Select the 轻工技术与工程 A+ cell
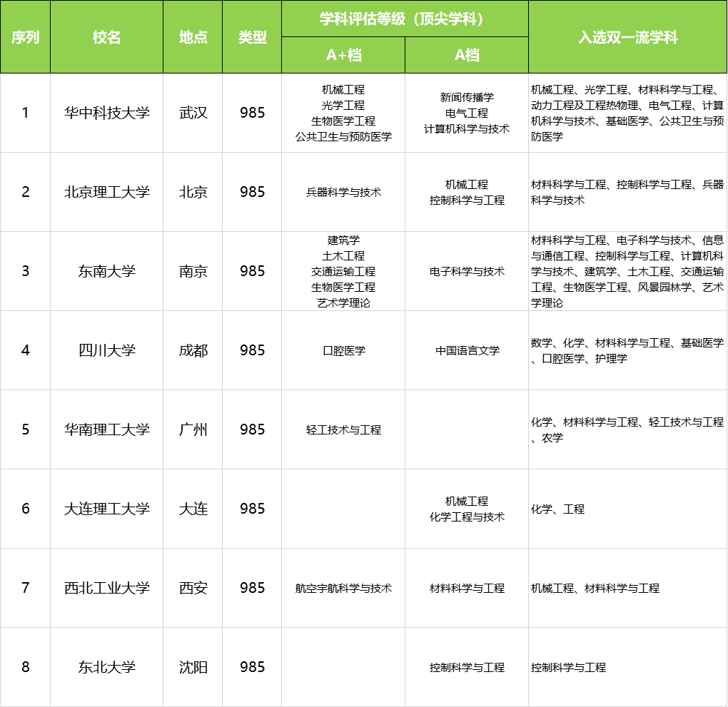The height and width of the screenshot is (707, 728). tap(343, 429)
